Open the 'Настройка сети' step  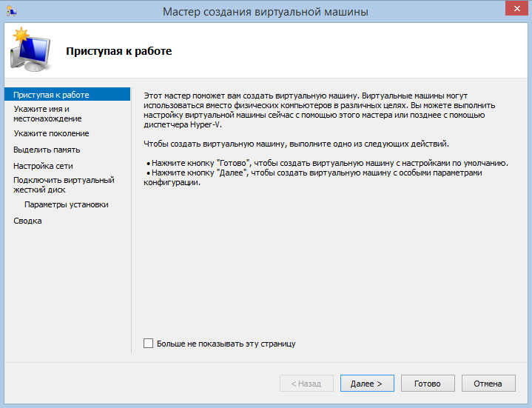click(x=43, y=166)
